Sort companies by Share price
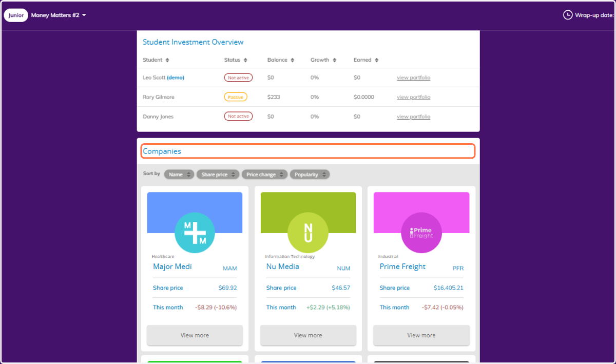The width and height of the screenshot is (616, 364). pos(218,175)
